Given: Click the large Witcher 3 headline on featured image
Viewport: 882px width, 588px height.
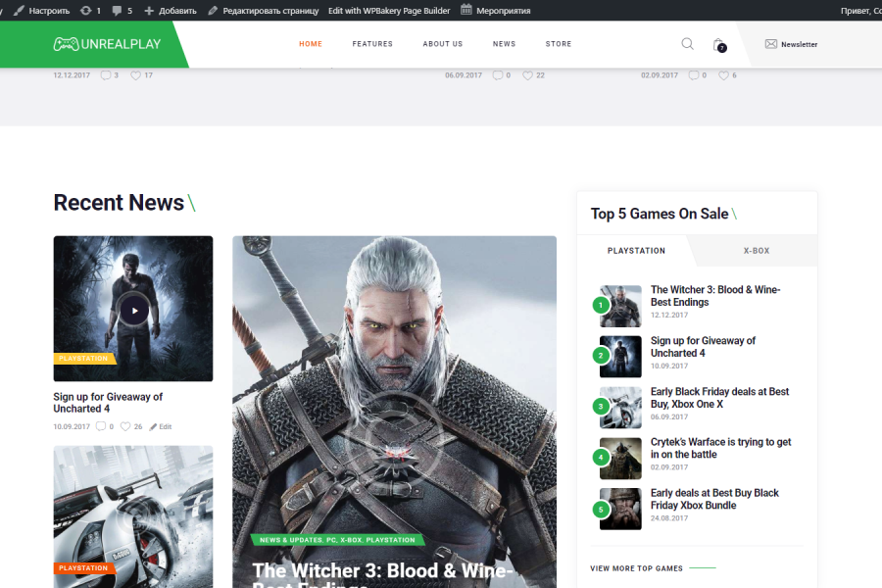Looking at the screenshot, I should tap(382, 576).
